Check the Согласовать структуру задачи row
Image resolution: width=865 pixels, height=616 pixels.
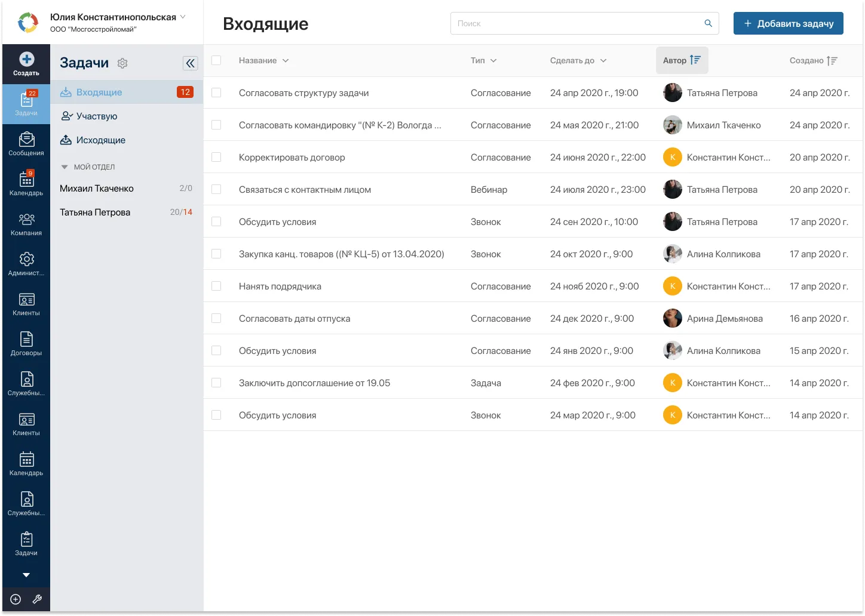click(x=216, y=93)
